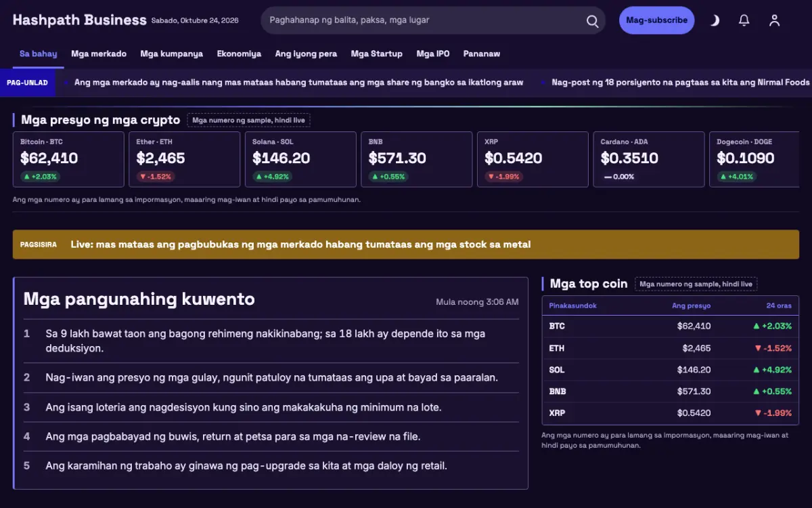812x508 pixels.
Task: Sort by Pinakasundok column header
Action: (x=572, y=305)
